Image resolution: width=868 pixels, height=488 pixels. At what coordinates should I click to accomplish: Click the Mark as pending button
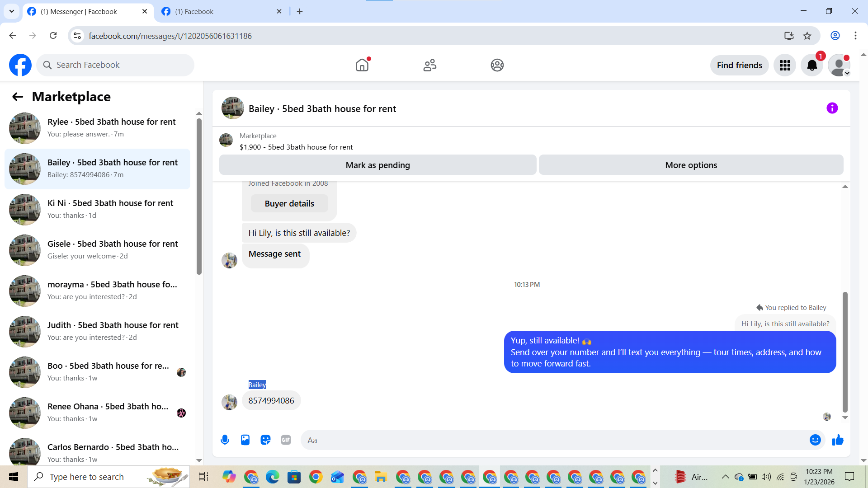tap(377, 165)
